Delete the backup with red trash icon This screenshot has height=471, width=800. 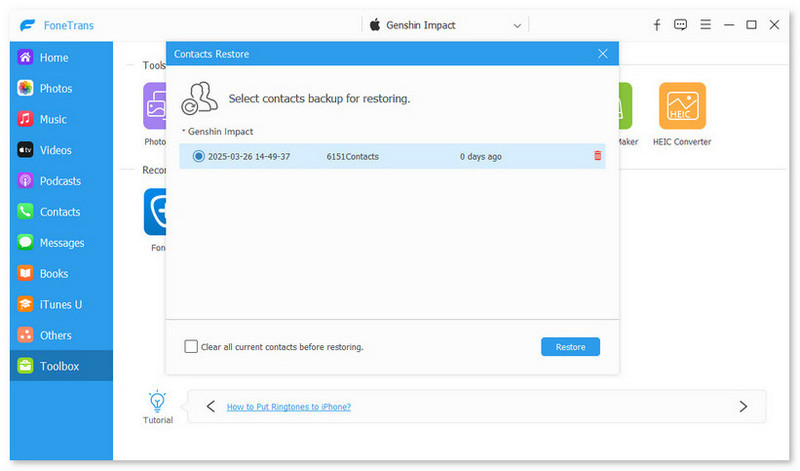597,156
